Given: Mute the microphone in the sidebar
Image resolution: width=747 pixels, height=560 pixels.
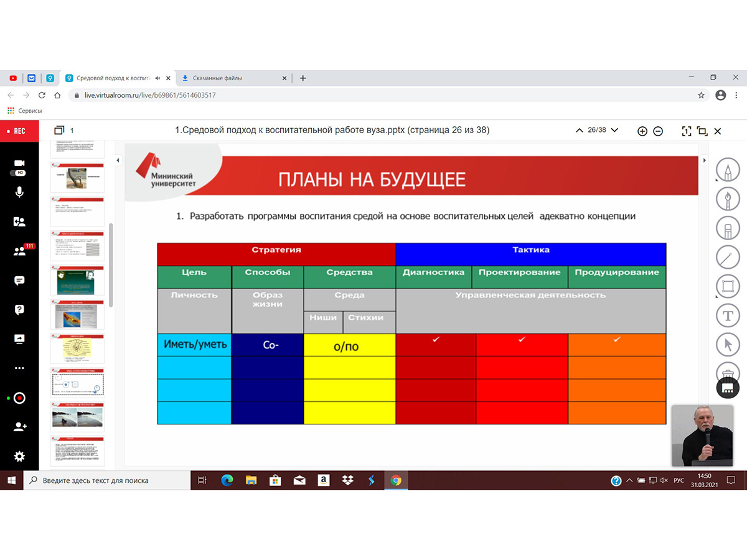Looking at the screenshot, I should point(19,192).
